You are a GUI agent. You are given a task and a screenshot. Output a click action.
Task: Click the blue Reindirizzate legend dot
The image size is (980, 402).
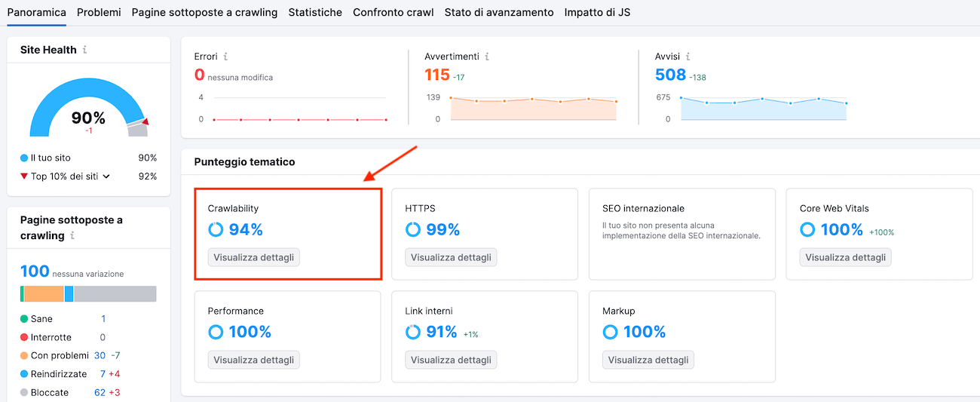[24, 374]
